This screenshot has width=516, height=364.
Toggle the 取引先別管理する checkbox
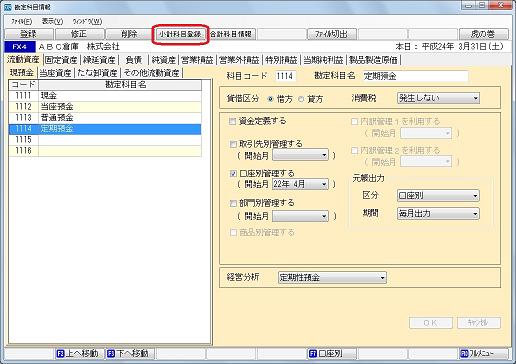point(233,144)
